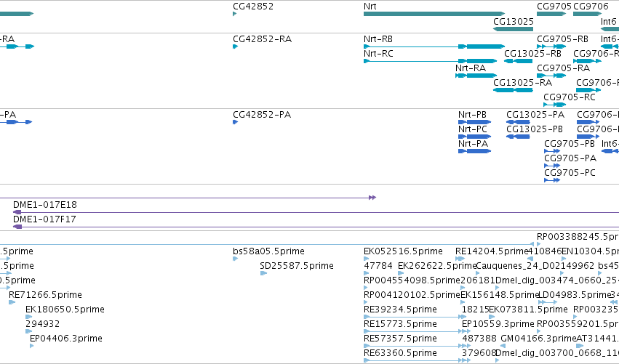The image size is (619, 364).
Task: Select the CG9705-RC transcript label
Action: click(x=570, y=97)
